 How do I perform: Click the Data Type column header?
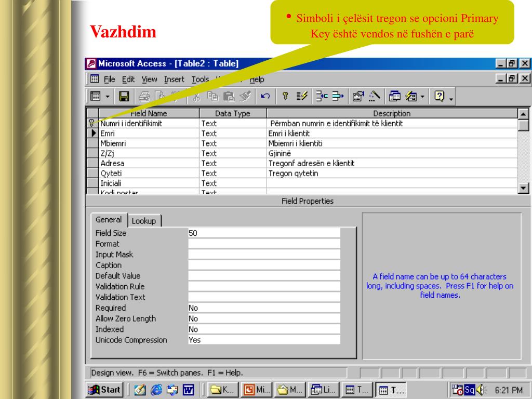pos(233,113)
